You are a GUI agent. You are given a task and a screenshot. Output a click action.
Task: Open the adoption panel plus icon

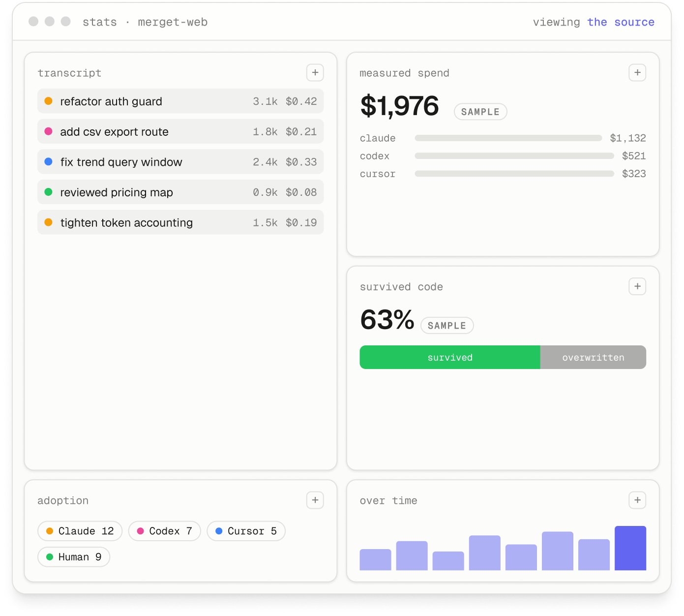[315, 500]
